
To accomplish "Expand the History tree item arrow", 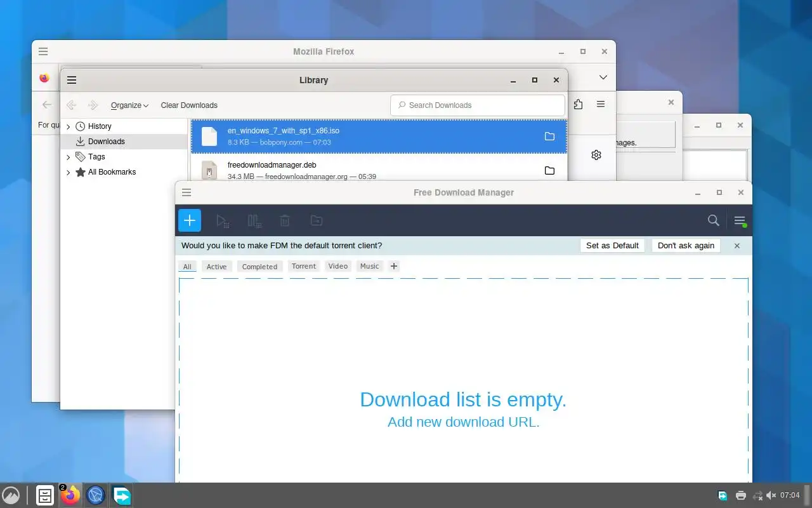I will [x=69, y=127].
